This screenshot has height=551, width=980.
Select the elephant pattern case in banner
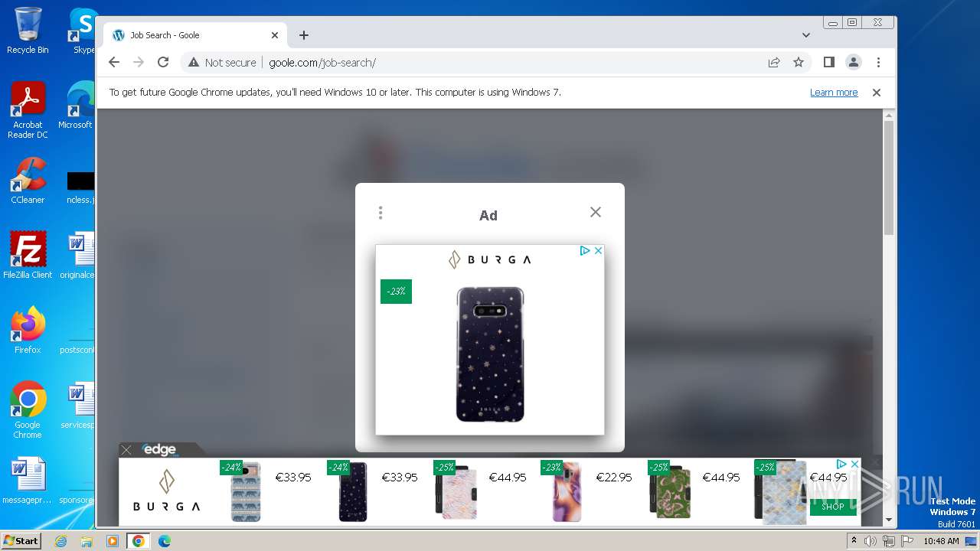pyautogui.click(x=246, y=492)
